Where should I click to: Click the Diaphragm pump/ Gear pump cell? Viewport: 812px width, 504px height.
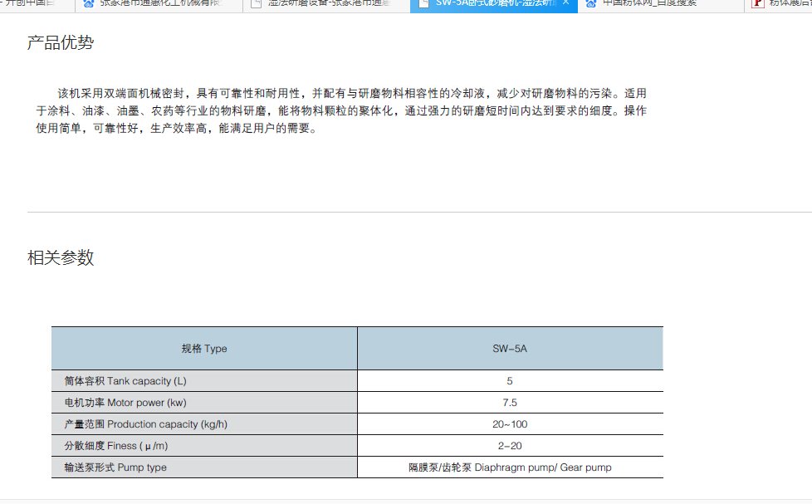(x=510, y=467)
